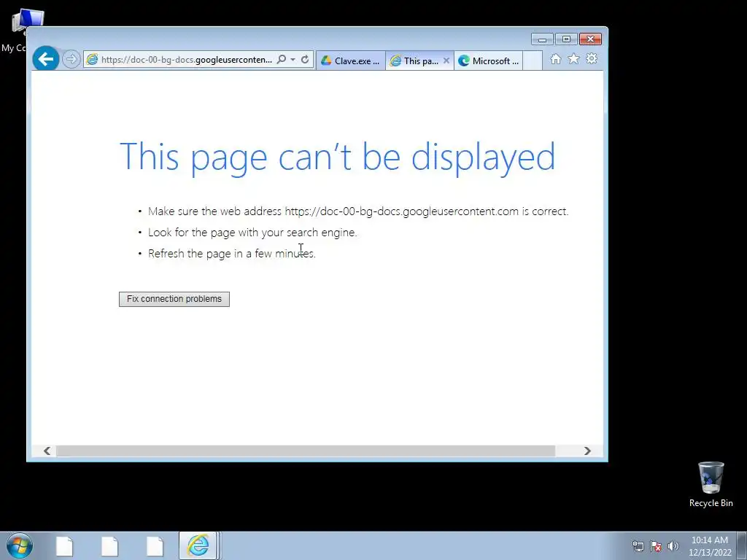This screenshot has width=747, height=560.
Task: Click Fix connection problems button
Action: (x=174, y=299)
